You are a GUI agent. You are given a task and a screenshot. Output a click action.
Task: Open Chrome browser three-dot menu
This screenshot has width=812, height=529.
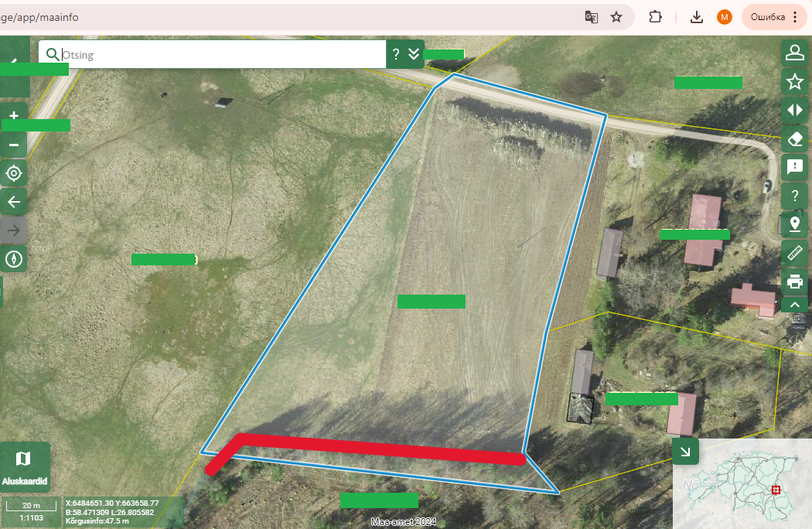point(795,17)
